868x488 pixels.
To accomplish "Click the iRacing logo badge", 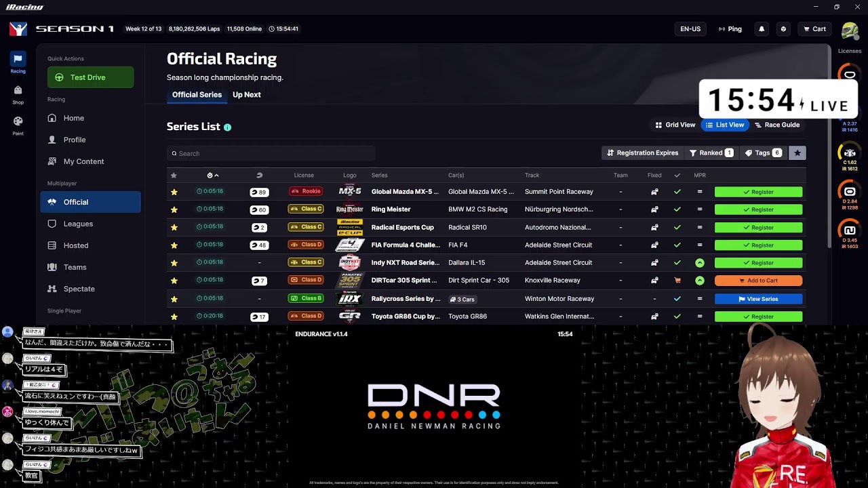I will tap(18, 29).
